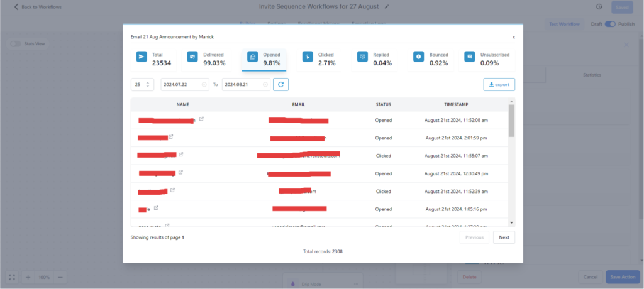Select the Clicked 2.71% stat card
Image resolution: width=644 pixels, height=289 pixels.
coord(319,60)
